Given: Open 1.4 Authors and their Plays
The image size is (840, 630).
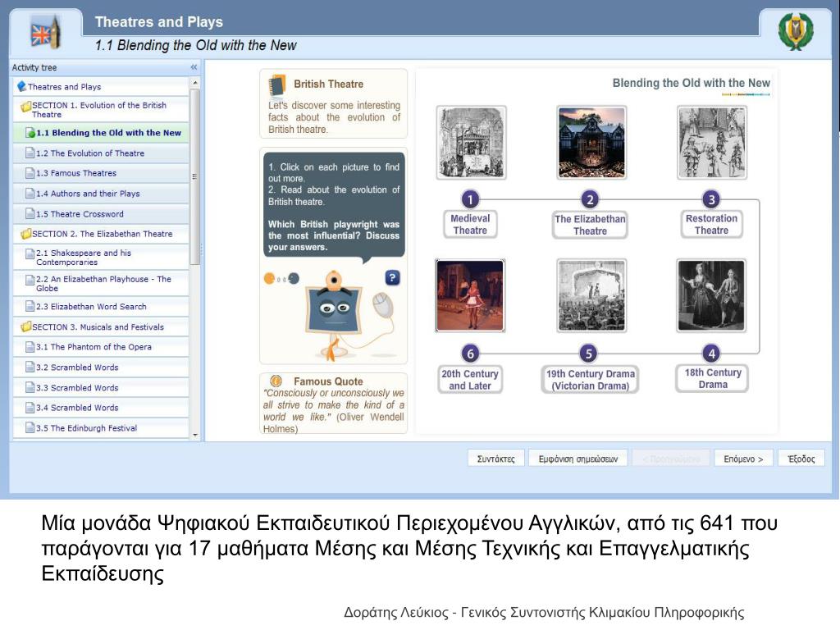Looking at the screenshot, I should [x=101, y=194].
